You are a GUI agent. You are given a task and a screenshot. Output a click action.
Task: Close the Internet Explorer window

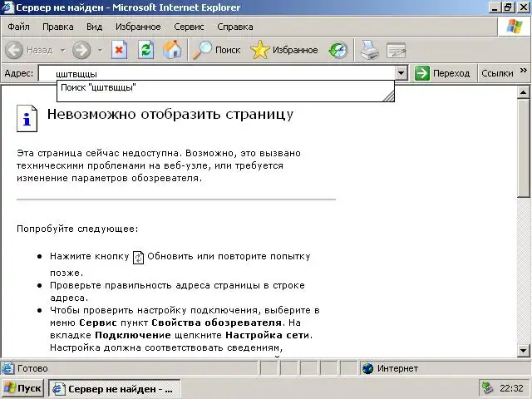523,7
